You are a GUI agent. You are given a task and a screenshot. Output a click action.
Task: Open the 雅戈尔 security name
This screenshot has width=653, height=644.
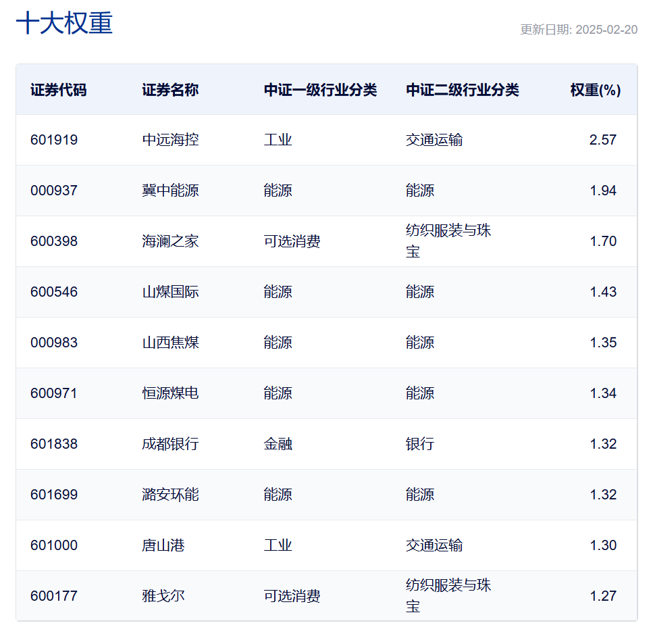[163, 596]
